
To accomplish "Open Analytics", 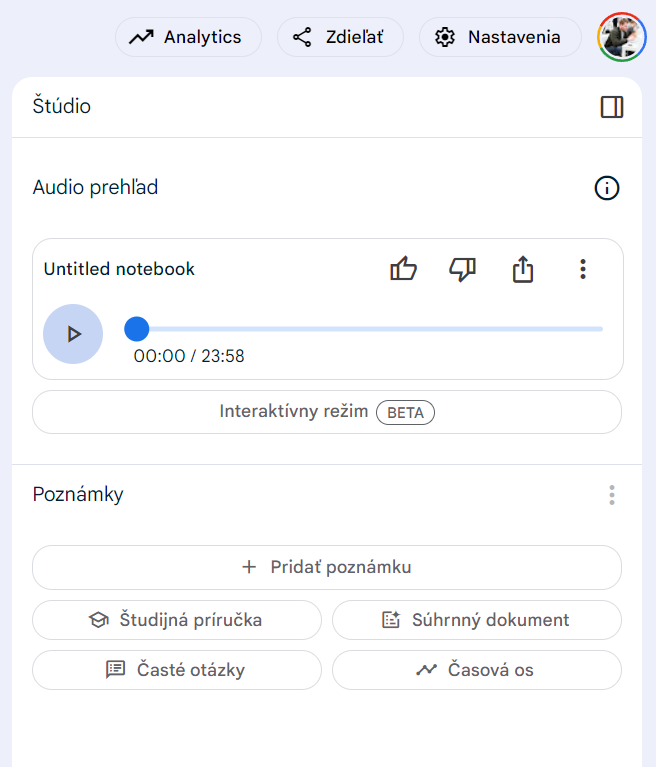I will click(x=187, y=37).
